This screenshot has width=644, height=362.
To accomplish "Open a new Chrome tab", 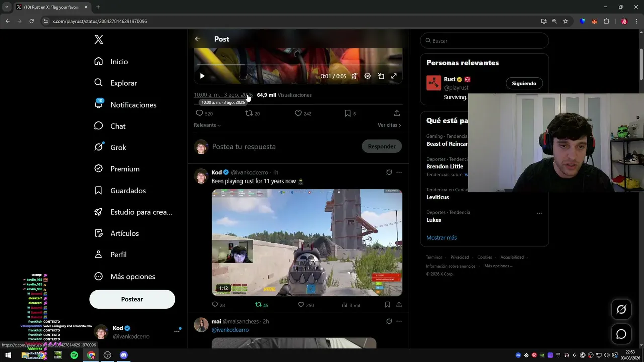I will point(98,7).
